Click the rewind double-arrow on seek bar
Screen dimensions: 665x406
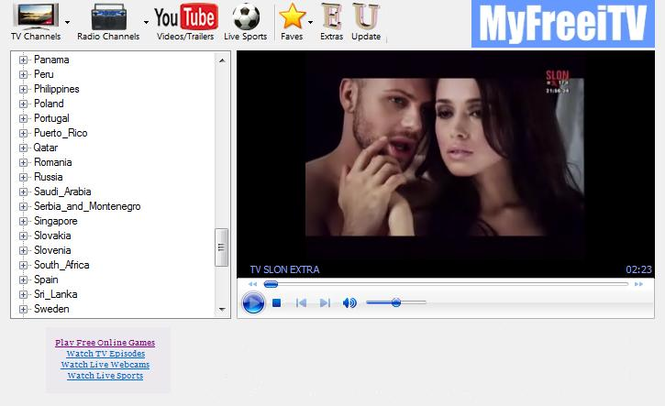[253, 284]
